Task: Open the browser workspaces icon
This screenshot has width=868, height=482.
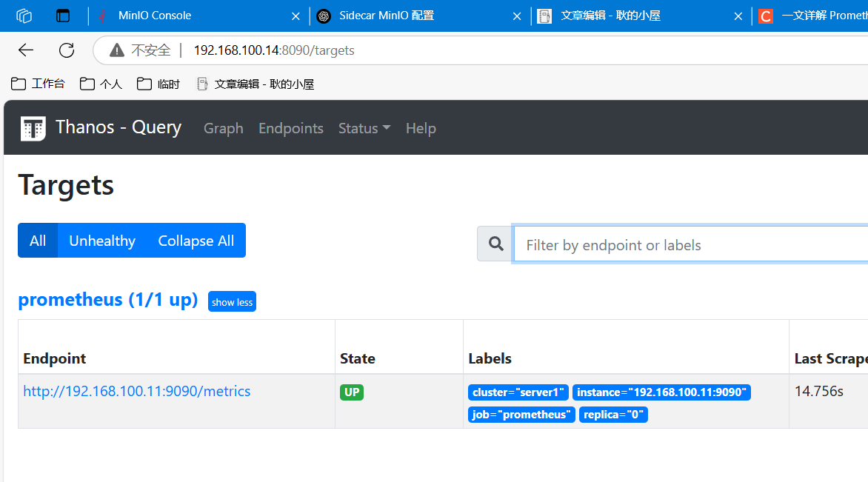Action: click(x=24, y=16)
